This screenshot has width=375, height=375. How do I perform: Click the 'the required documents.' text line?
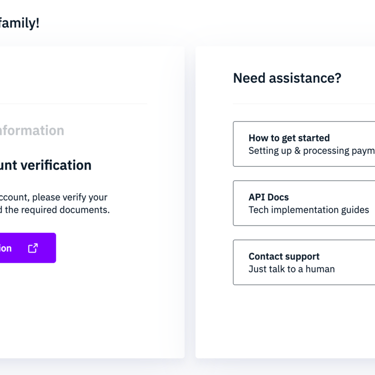[x=55, y=210]
